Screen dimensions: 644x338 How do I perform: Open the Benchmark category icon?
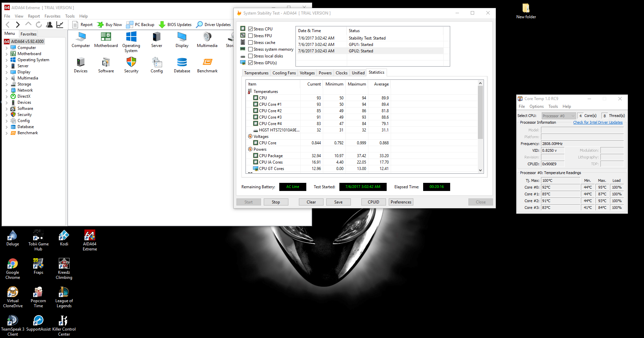pyautogui.click(x=207, y=65)
